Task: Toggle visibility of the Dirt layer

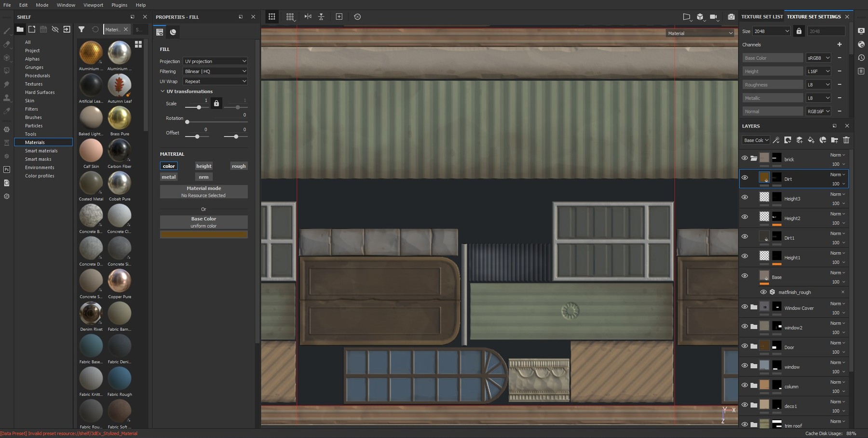Action: point(745,178)
